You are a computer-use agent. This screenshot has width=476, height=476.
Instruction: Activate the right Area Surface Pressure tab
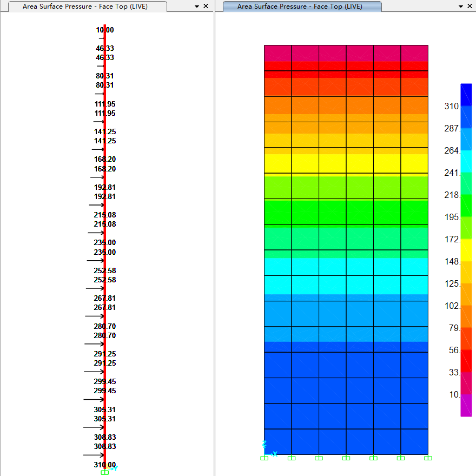click(300, 6)
